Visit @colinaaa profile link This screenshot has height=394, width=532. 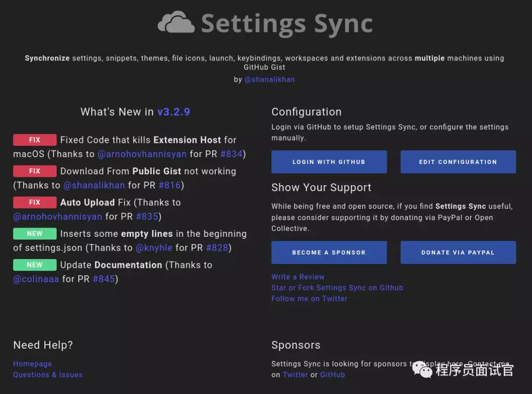tap(36, 279)
